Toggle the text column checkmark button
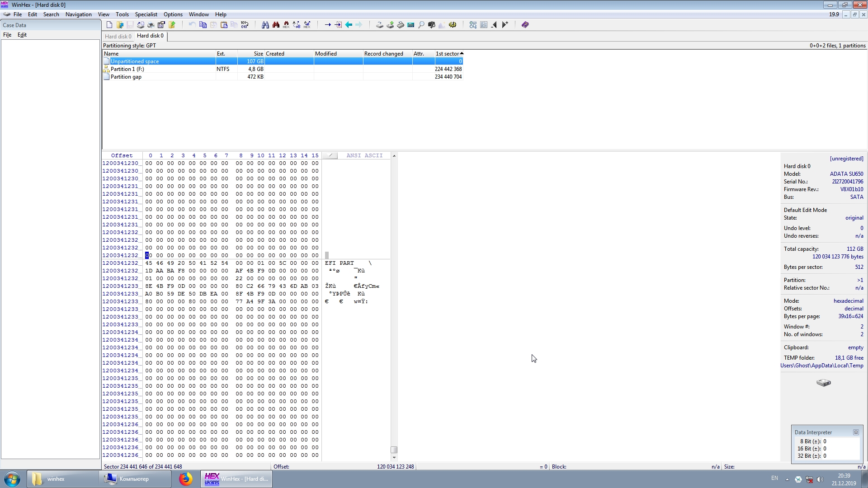Image resolution: width=868 pixels, height=488 pixels. tap(330, 155)
